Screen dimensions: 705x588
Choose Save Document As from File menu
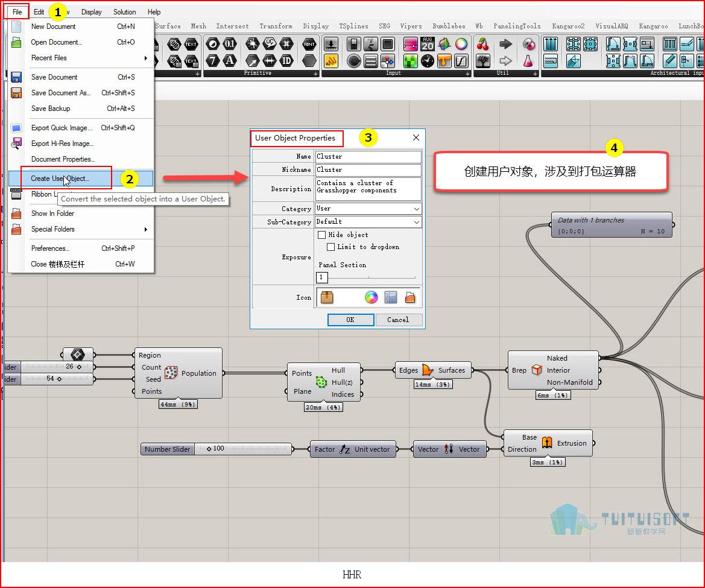[x=81, y=93]
